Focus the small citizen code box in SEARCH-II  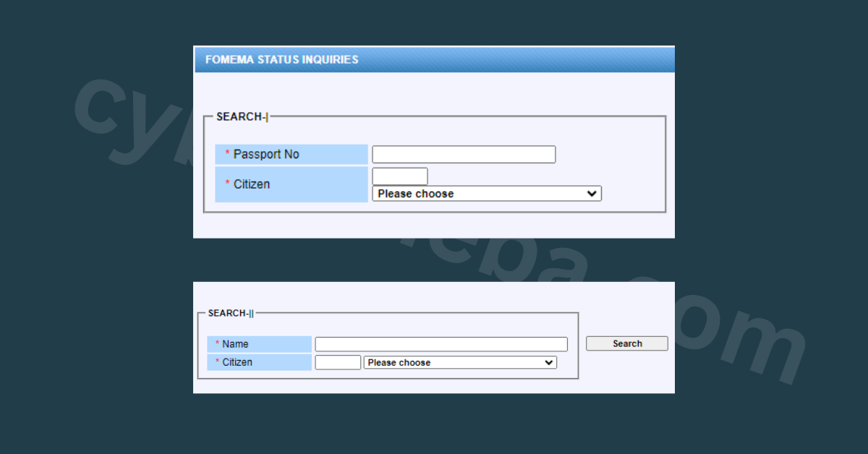338,363
